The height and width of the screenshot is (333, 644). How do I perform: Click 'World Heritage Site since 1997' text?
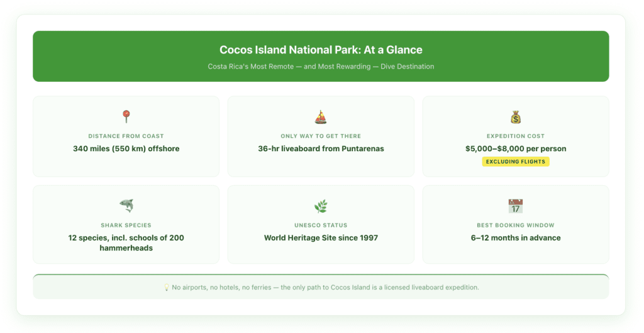pos(321,238)
